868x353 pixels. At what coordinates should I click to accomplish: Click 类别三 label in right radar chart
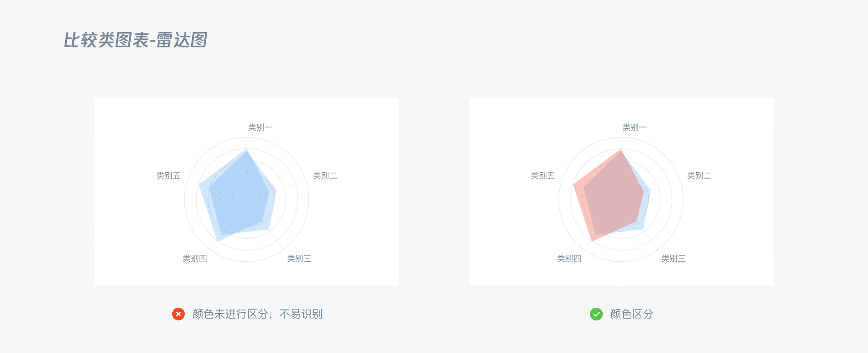(674, 259)
